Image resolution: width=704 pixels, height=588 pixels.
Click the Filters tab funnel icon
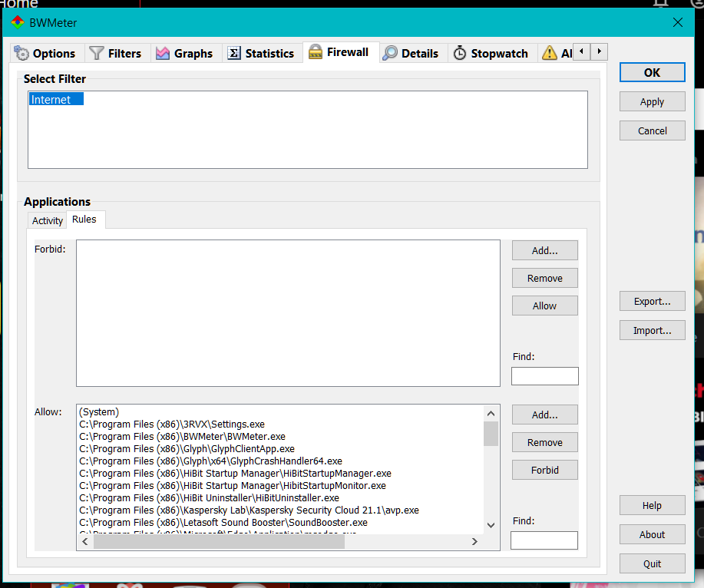(96, 53)
